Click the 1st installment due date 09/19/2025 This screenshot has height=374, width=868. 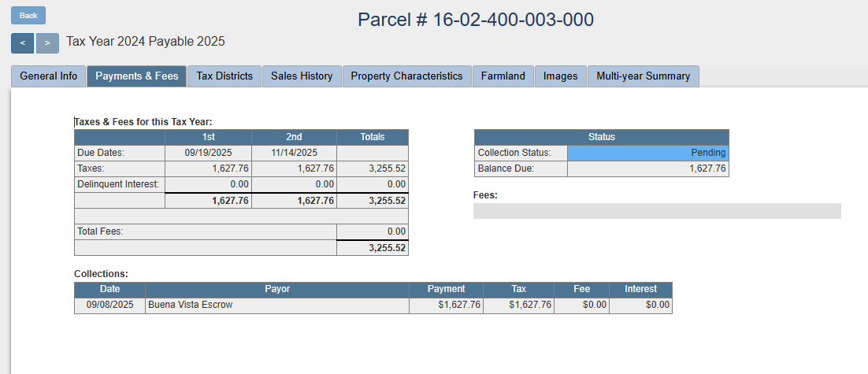click(208, 153)
